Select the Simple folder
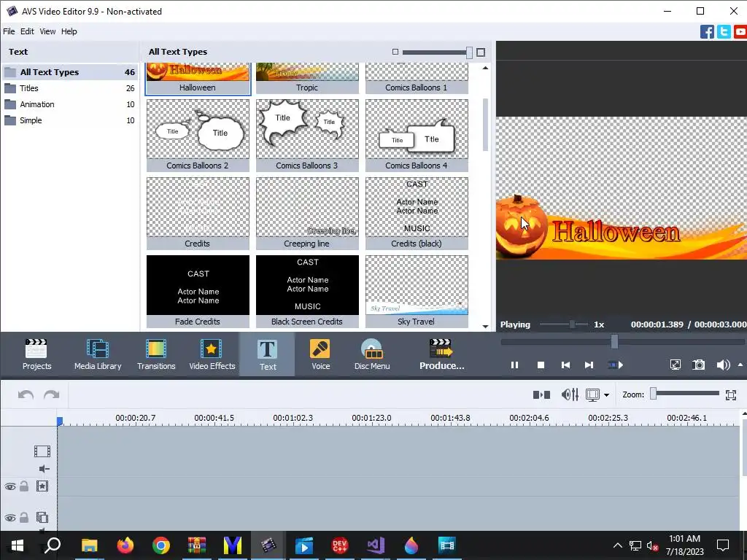Viewport: 747px width, 560px height. [70, 120]
